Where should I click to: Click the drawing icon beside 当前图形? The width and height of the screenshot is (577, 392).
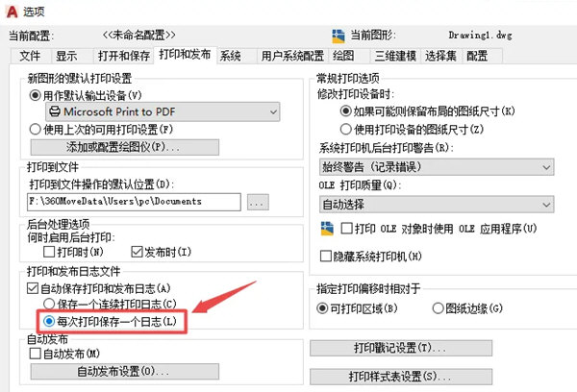click(339, 37)
